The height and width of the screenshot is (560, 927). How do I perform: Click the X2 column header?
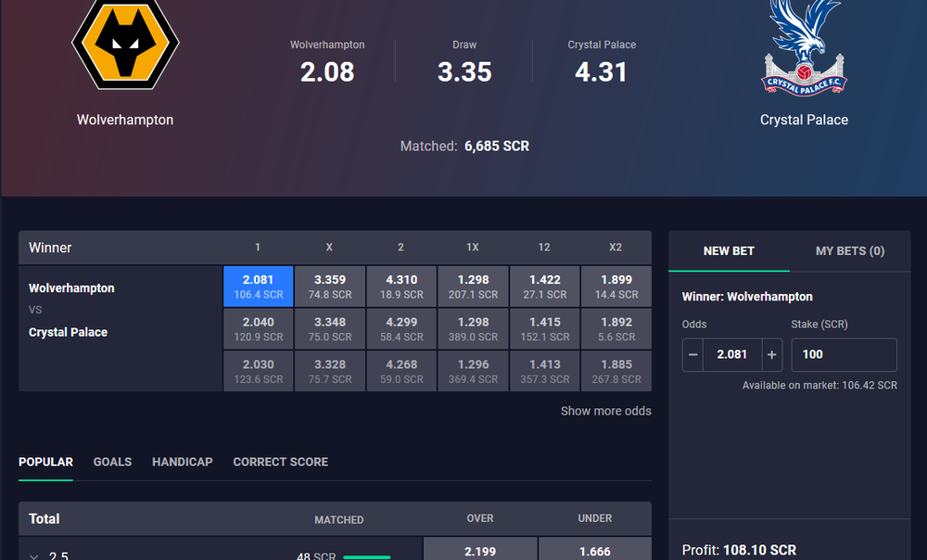(x=616, y=248)
